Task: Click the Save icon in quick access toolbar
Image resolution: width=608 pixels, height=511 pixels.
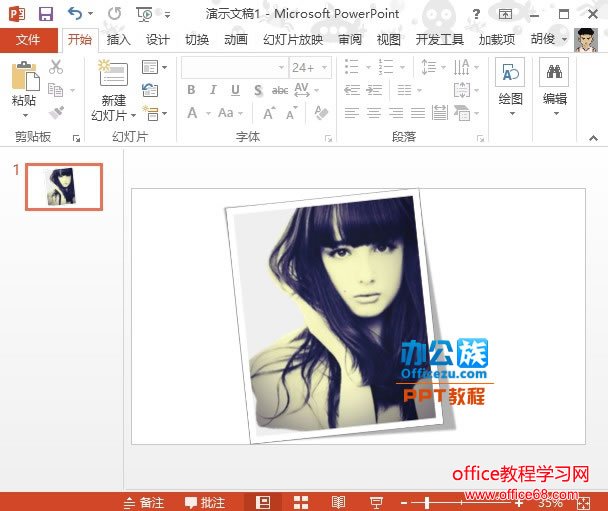Action: (46, 14)
